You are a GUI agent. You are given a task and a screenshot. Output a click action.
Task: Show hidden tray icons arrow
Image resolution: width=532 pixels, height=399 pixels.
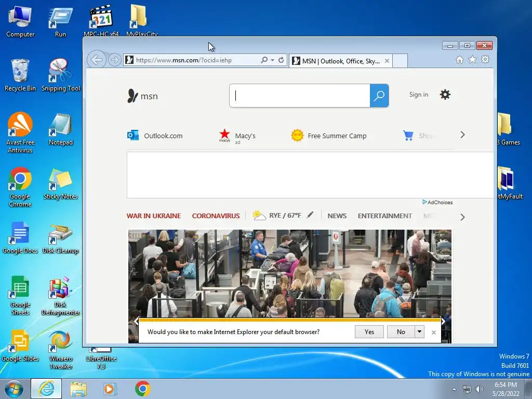tap(454, 389)
